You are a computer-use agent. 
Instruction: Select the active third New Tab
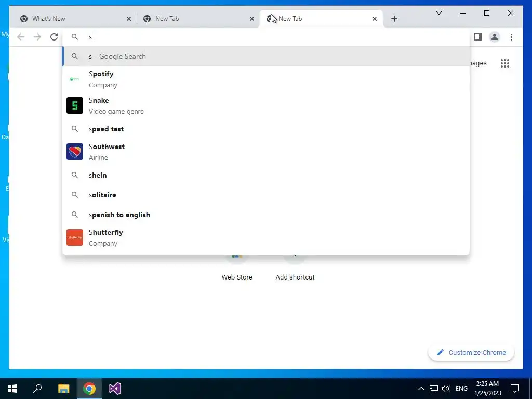[x=321, y=19]
